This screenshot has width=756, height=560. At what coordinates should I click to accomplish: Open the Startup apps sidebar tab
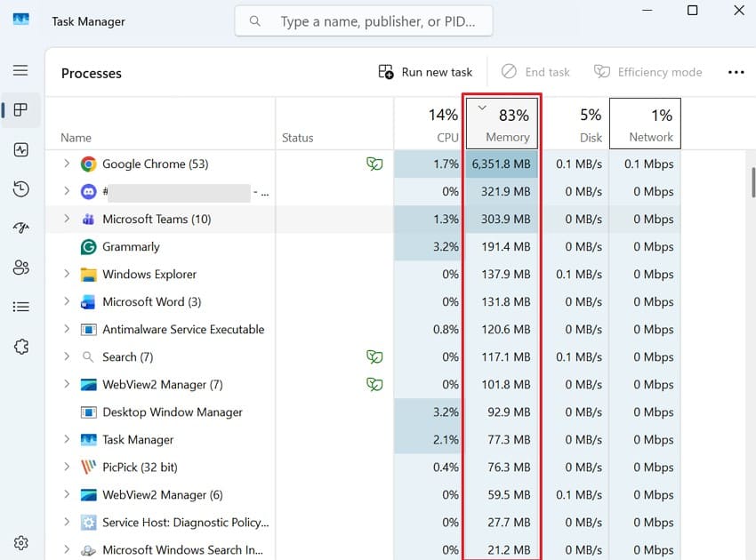pyautogui.click(x=20, y=228)
